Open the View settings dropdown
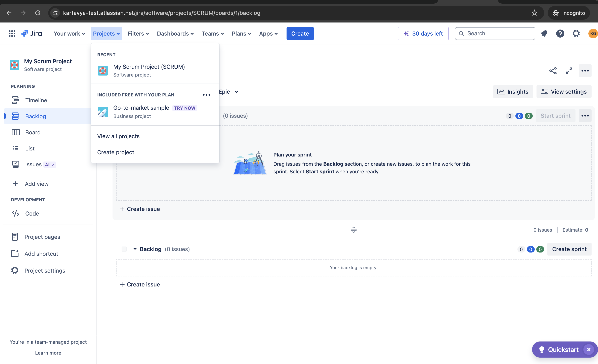 [564, 91]
